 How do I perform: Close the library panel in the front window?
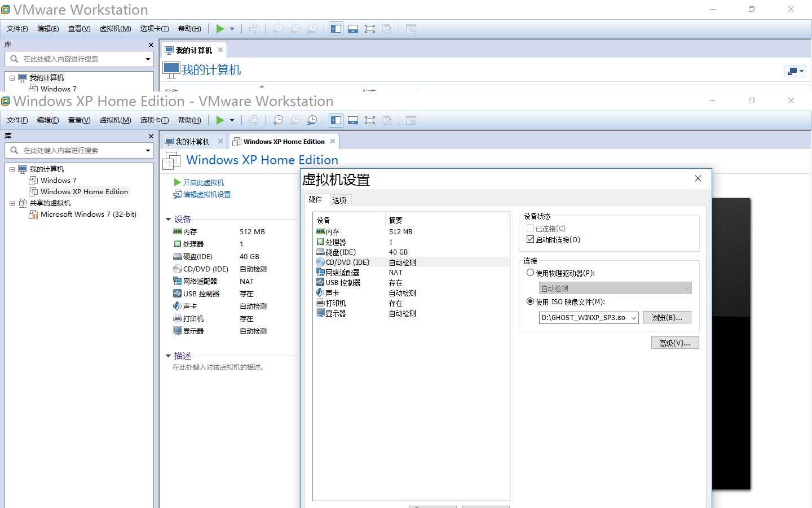(151, 136)
